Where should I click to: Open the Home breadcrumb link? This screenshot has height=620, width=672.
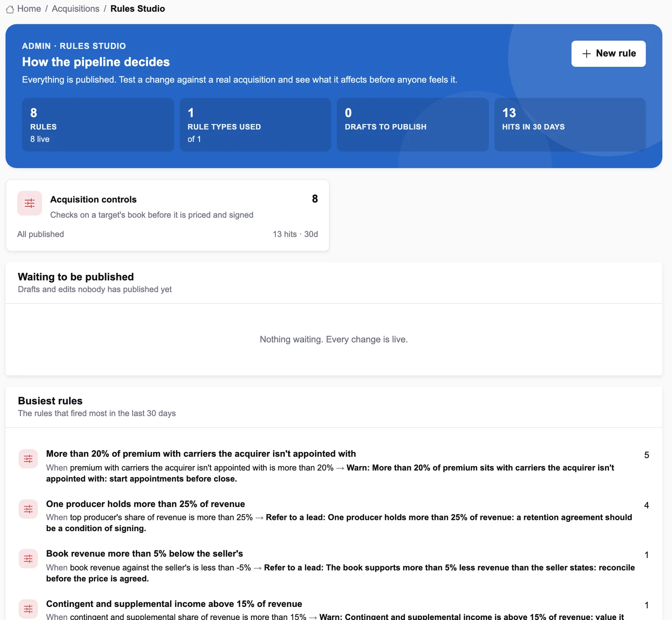[29, 9]
